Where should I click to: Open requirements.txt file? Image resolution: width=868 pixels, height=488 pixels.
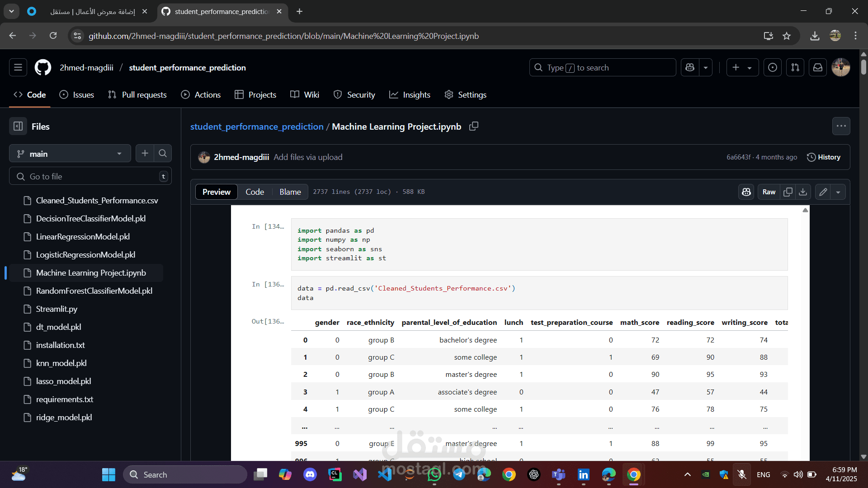click(65, 399)
